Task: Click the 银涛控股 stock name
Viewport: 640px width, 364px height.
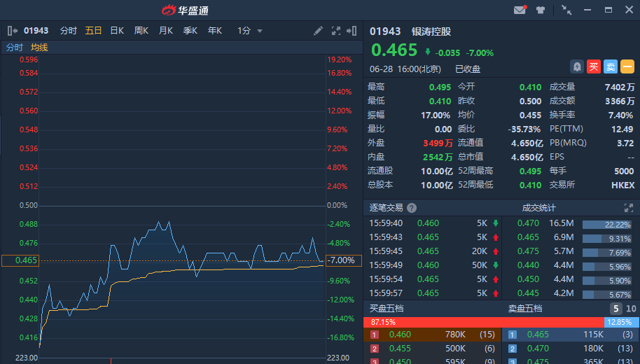Action: pyautogui.click(x=431, y=31)
